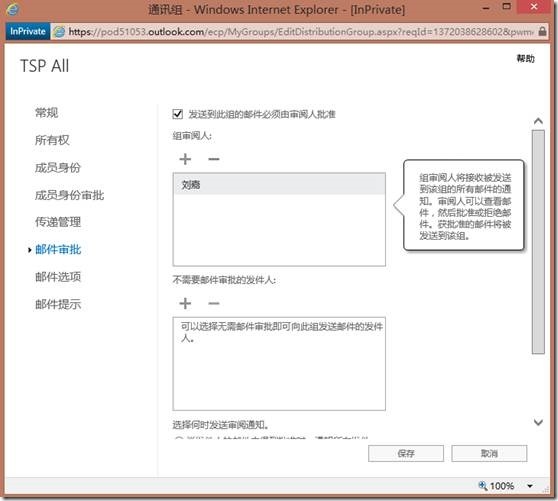Click the exempt senders list box
The width and height of the screenshot is (558, 501).
coord(279,364)
